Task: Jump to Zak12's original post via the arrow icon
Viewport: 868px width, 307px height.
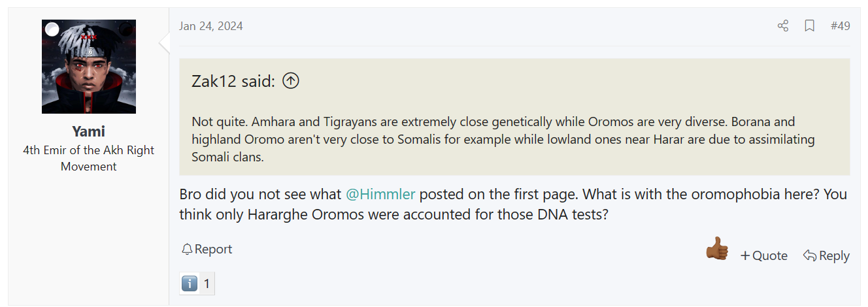Action: coord(291,81)
